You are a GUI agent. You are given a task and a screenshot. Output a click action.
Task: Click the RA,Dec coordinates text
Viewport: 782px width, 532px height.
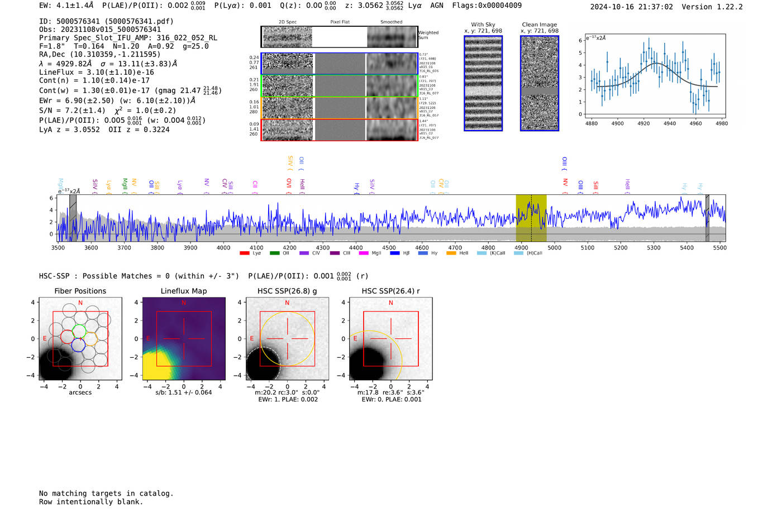click(99, 54)
